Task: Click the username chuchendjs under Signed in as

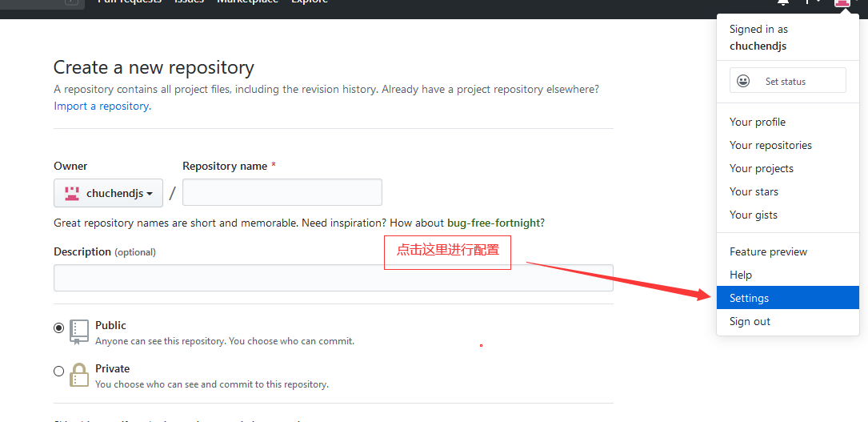Action: [x=758, y=46]
